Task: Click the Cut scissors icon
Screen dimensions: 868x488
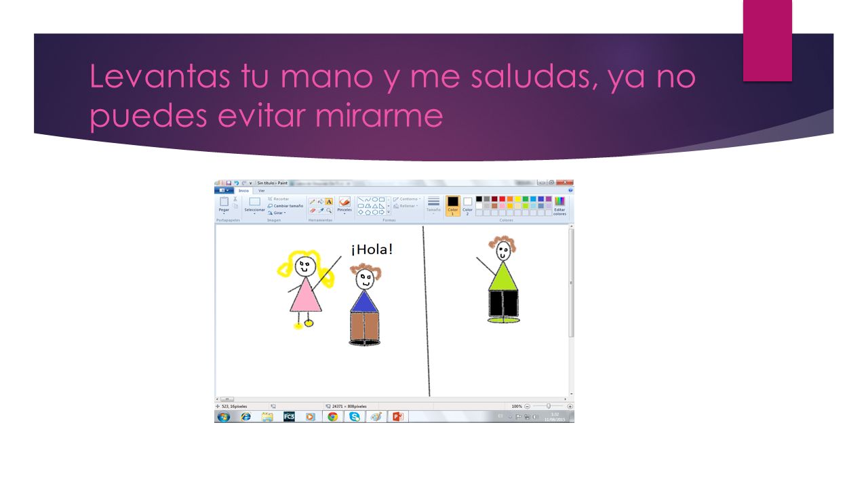Action: tap(235, 199)
